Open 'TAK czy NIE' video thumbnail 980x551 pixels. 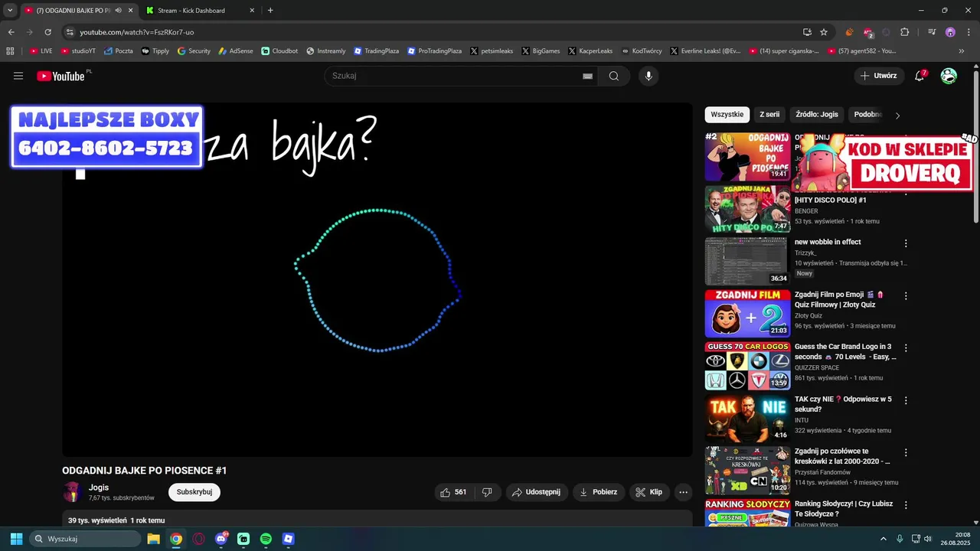tap(747, 419)
